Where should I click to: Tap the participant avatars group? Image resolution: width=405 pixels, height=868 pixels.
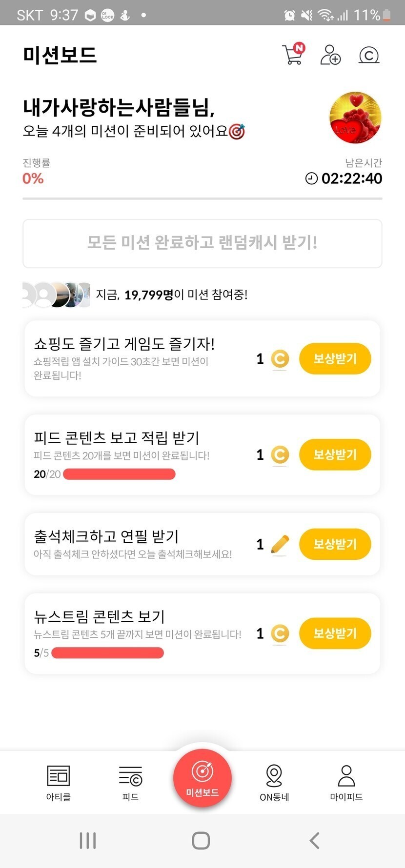(x=57, y=295)
